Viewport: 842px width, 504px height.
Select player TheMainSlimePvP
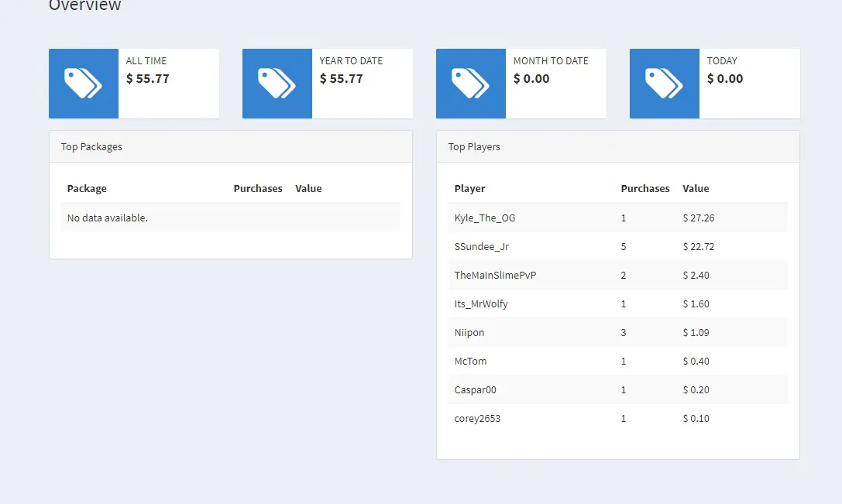495,275
